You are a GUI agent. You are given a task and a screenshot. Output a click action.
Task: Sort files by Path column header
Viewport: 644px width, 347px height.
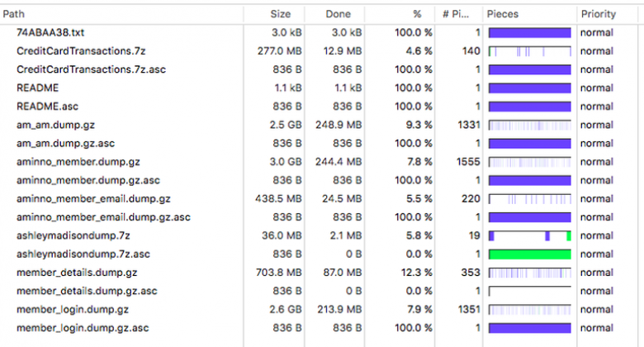[14, 14]
